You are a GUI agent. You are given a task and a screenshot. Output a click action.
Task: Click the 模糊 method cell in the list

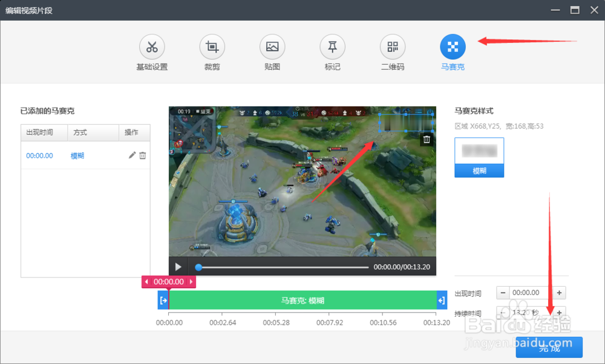pyautogui.click(x=77, y=156)
